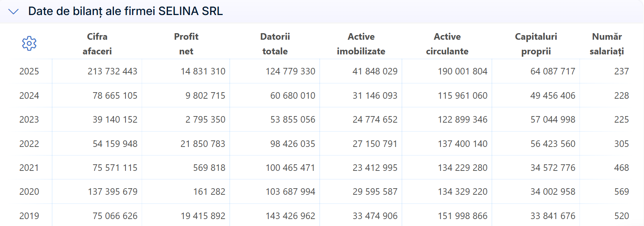The width and height of the screenshot is (644, 226).
Task: Click fixed assets value 31 146 093
Action: (375, 96)
